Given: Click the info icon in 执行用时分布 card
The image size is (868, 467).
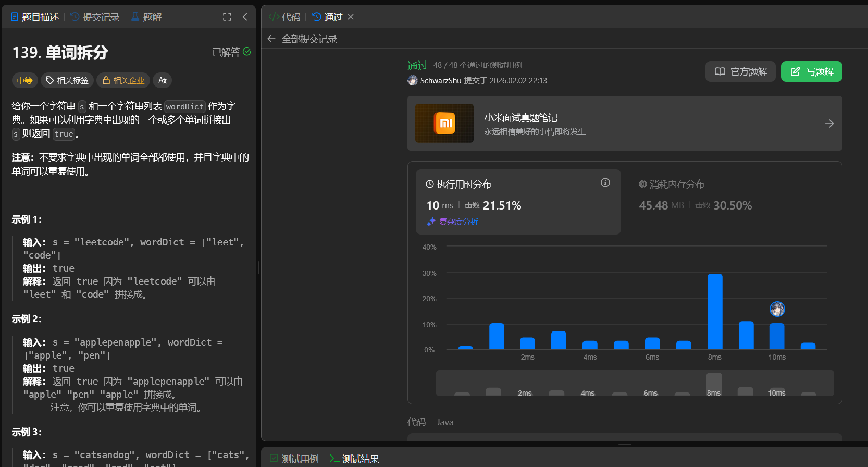Looking at the screenshot, I should coord(605,182).
